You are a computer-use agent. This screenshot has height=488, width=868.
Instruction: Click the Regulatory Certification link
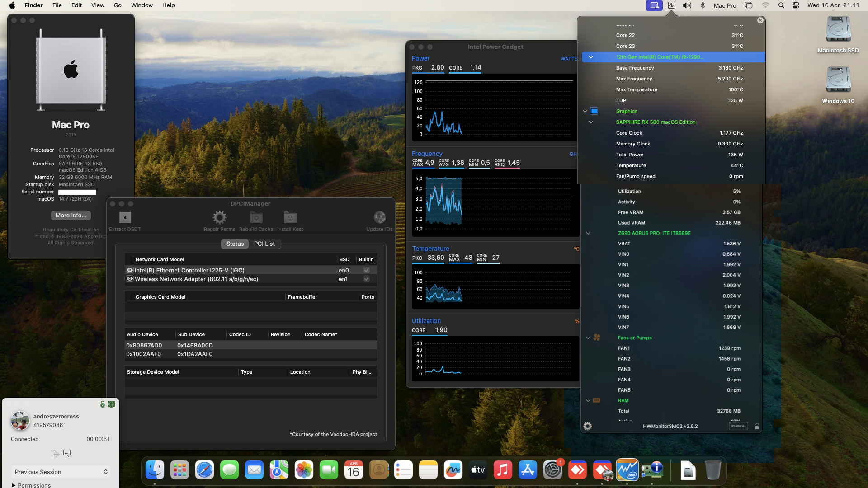(70, 230)
